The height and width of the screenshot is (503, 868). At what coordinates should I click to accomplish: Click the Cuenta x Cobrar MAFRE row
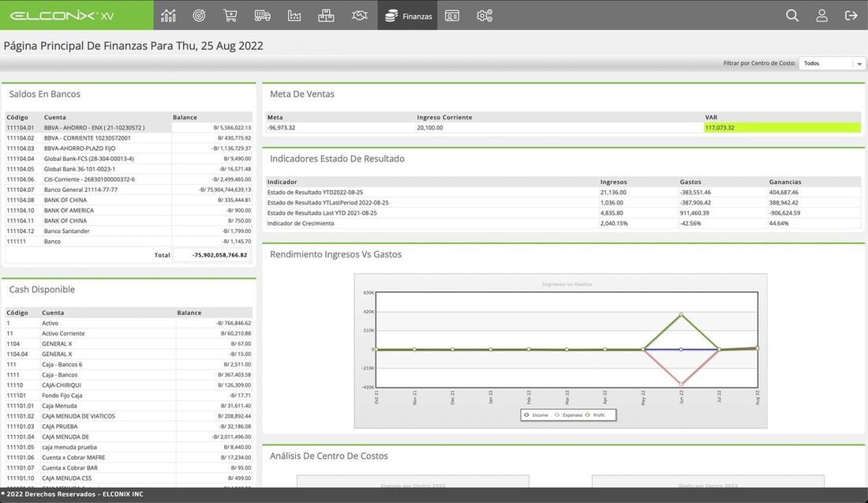coord(129,457)
